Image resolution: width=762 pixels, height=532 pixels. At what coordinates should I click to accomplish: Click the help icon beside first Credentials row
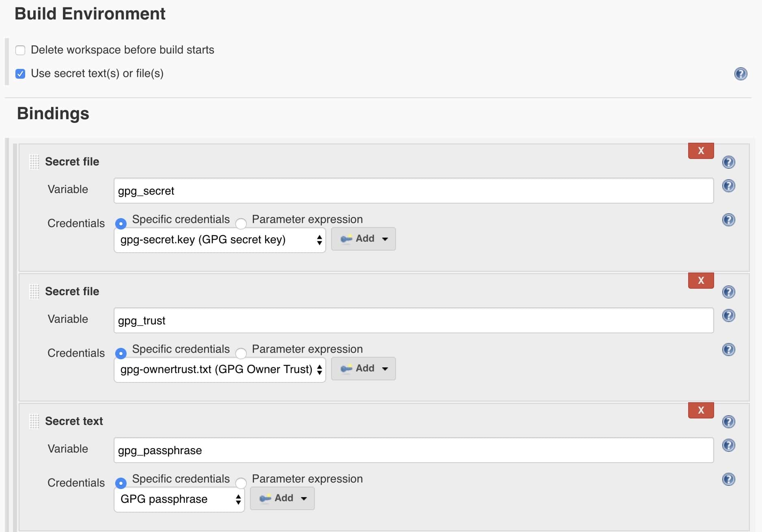click(729, 220)
